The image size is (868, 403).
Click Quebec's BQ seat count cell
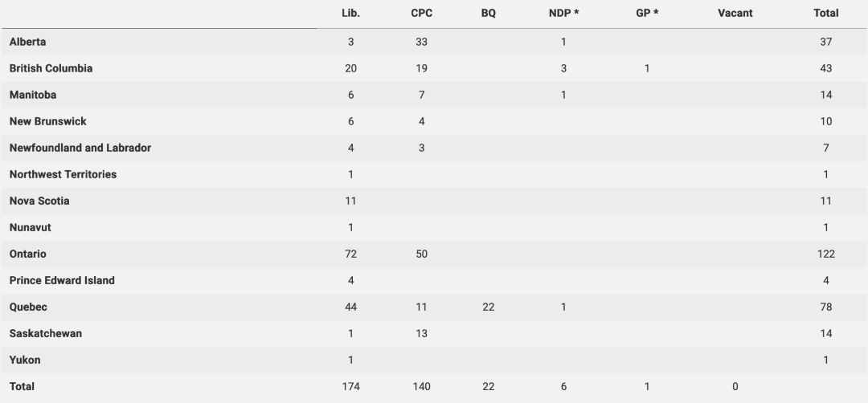[489, 307]
